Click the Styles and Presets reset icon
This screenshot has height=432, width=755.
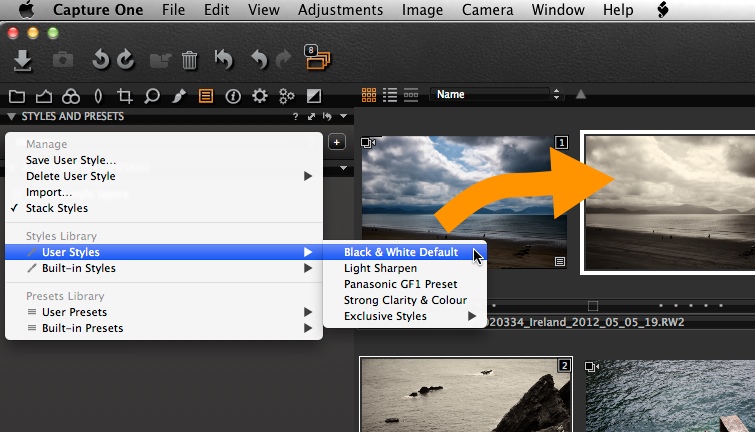[327, 117]
